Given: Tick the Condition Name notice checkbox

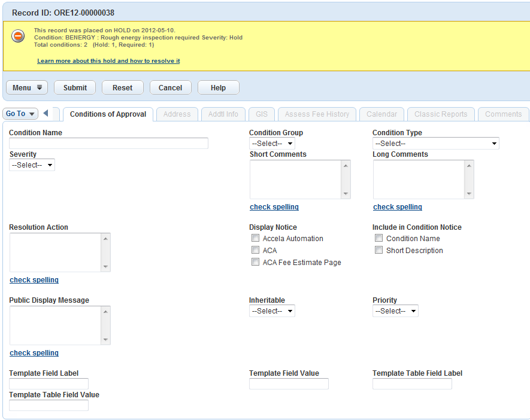Looking at the screenshot, I should [378, 238].
